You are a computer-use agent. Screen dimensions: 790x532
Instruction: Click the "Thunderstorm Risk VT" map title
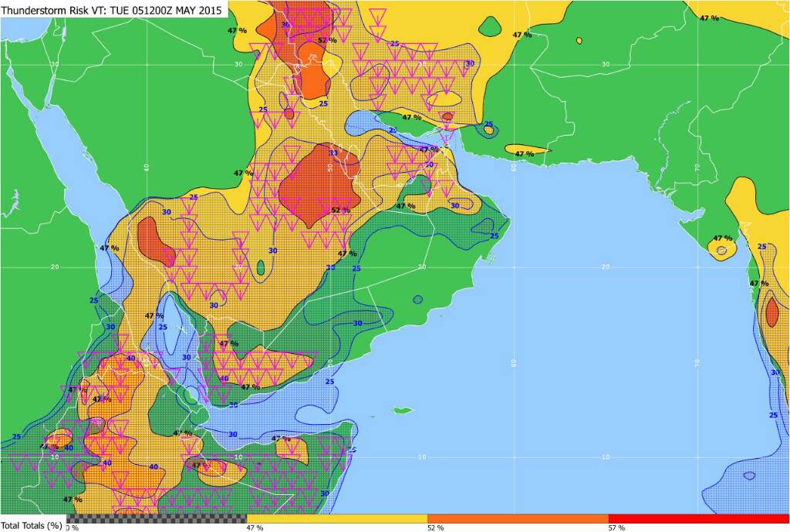pos(114,10)
